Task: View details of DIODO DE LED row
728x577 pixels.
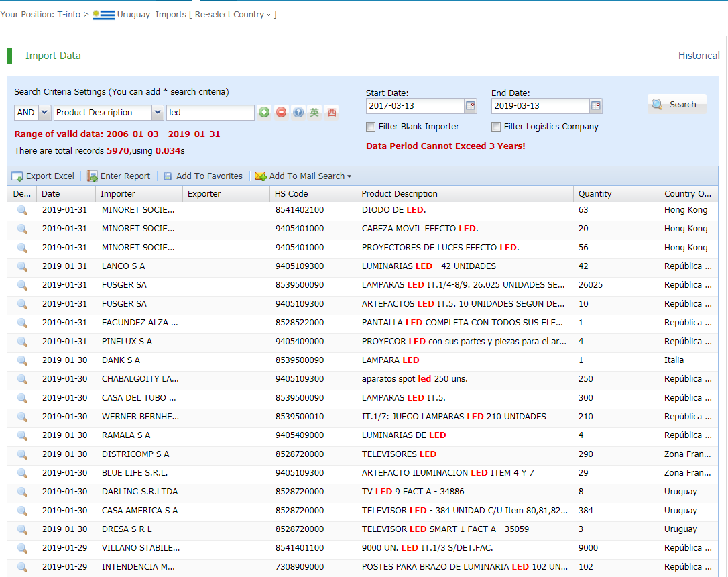Action: tap(22, 210)
